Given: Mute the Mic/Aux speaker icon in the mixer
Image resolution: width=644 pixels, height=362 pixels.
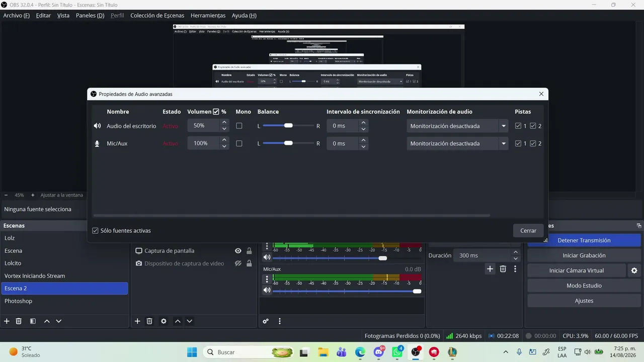Looking at the screenshot, I should [267, 290].
